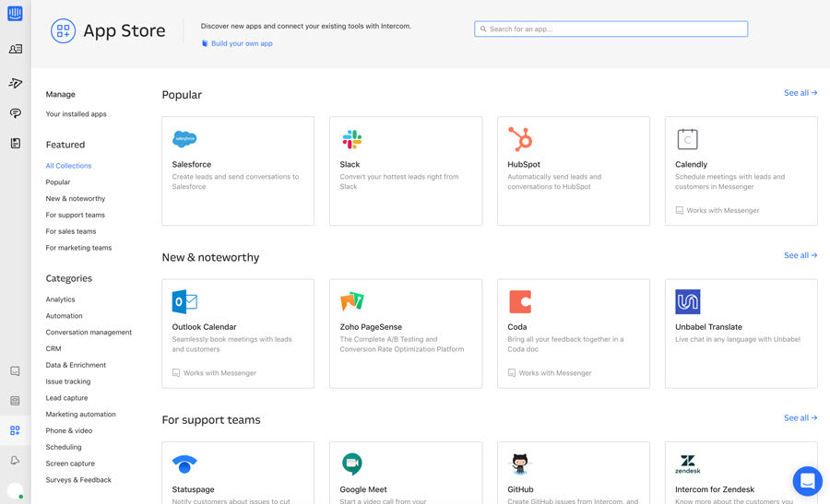The height and width of the screenshot is (504, 830).
Task: Open the Build your own app link
Action: pos(242,43)
